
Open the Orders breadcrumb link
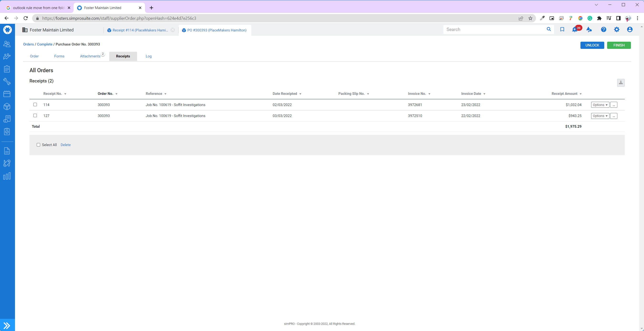28,44
